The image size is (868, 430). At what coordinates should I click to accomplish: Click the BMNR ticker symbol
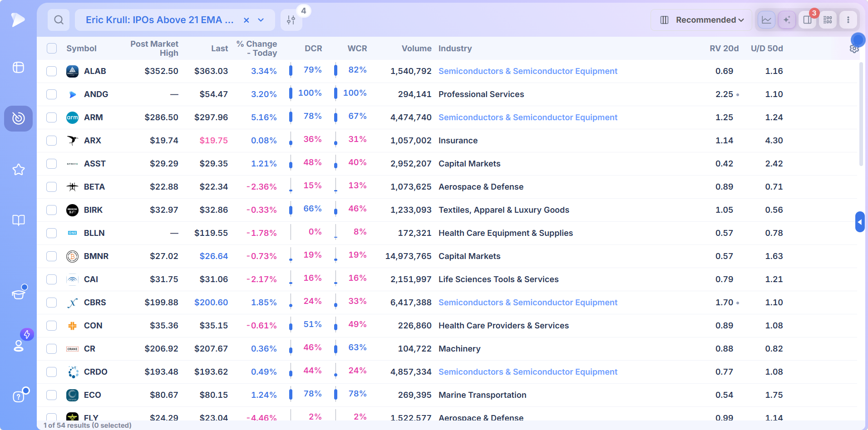pyautogui.click(x=96, y=256)
